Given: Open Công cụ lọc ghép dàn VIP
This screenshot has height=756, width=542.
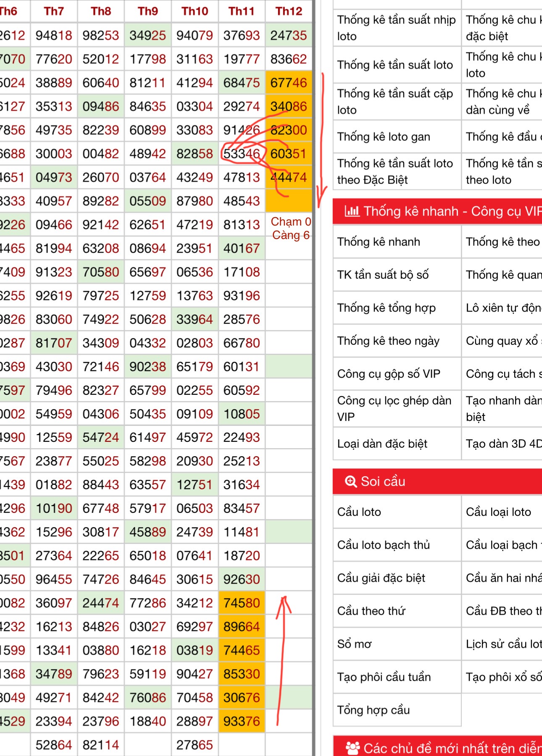Looking at the screenshot, I should [x=394, y=409].
